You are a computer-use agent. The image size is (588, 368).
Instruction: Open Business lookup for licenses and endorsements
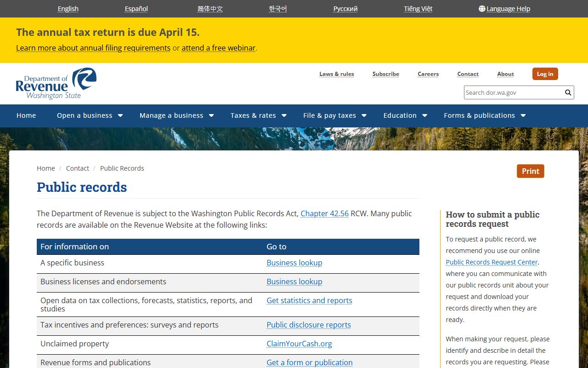294,282
